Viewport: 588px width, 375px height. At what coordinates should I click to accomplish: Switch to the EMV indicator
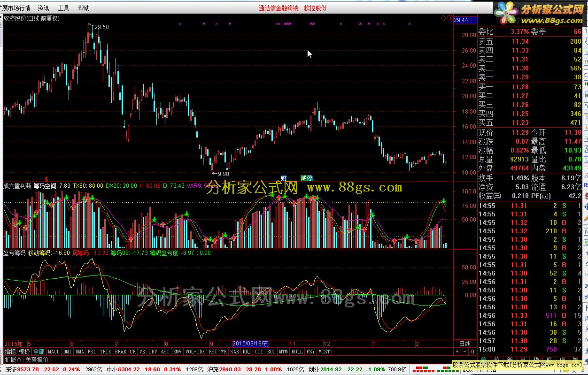[x=178, y=352]
